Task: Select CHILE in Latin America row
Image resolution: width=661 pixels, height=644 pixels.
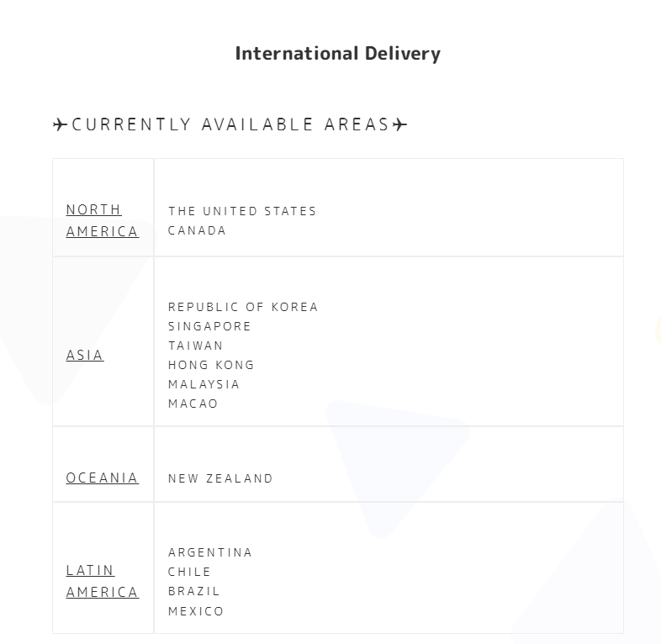Action: pos(189,572)
